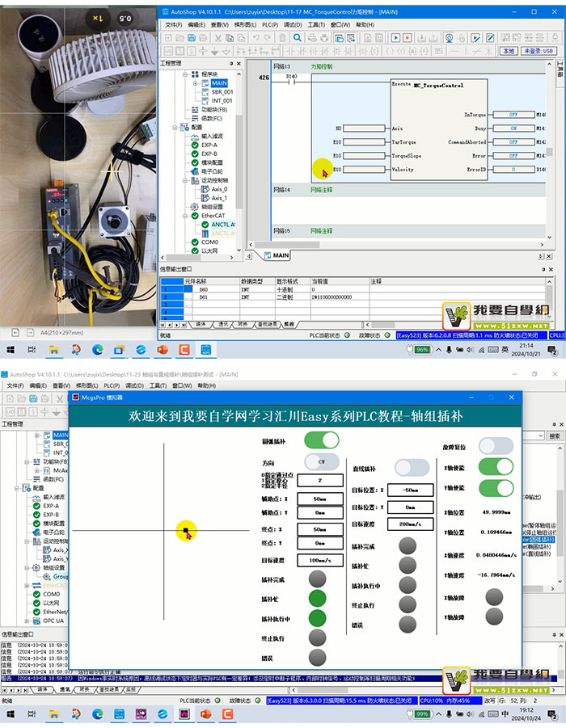This screenshot has height=728, width=566.
Task: Collapse 轴组设置 node in axis-group AutoShop tree
Action: coord(27,568)
